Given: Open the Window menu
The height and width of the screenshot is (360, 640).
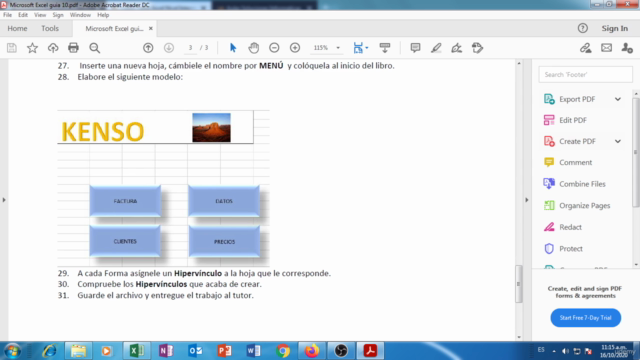Looking at the screenshot, I should tap(80, 15).
